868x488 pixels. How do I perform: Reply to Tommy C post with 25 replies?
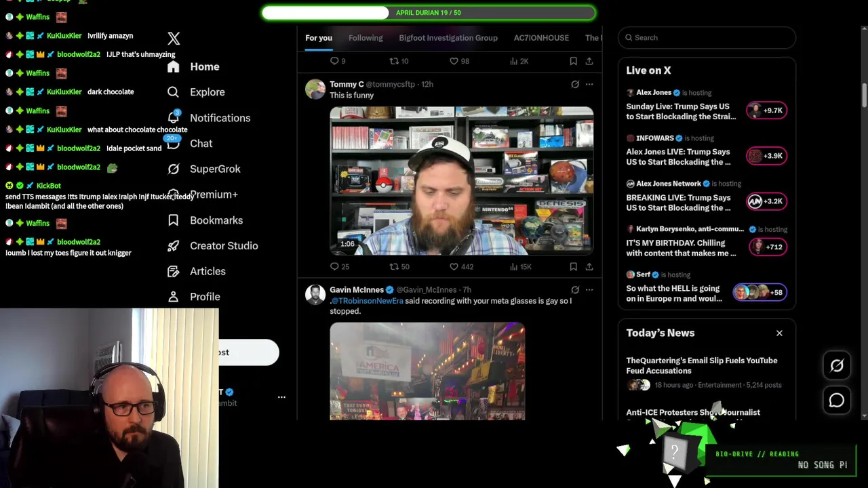coord(339,267)
